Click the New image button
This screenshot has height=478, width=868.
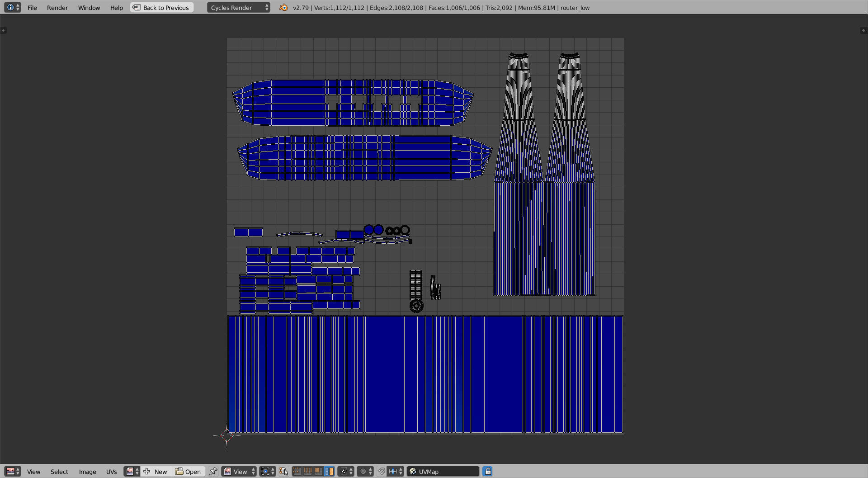156,472
